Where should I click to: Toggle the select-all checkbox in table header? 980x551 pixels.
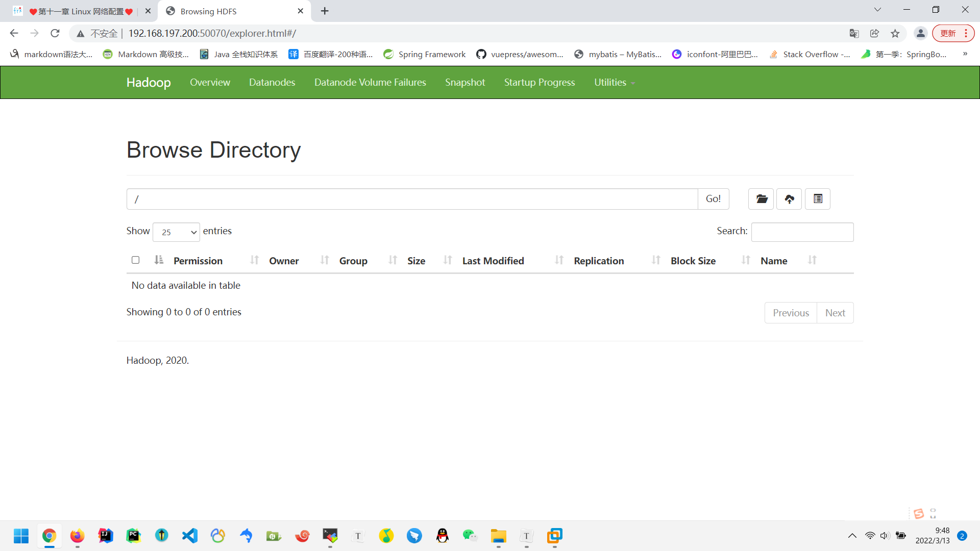tap(135, 260)
